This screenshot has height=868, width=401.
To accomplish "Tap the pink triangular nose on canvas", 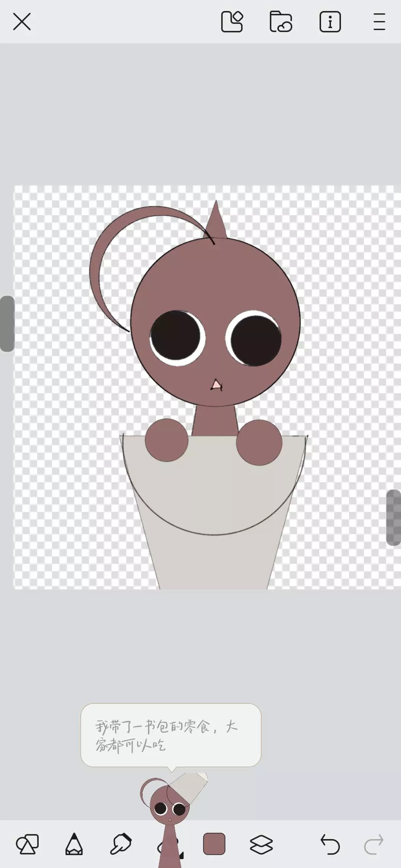I will click(216, 385).
